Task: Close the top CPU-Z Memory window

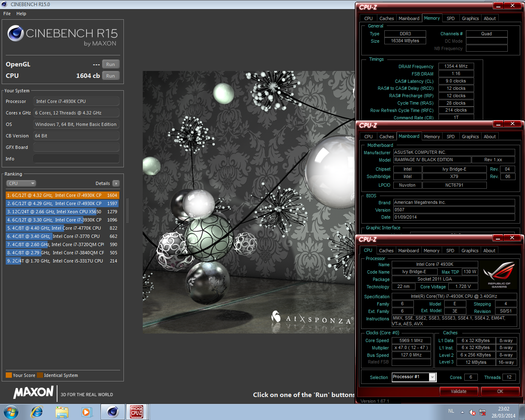Action: click(512, 6)
